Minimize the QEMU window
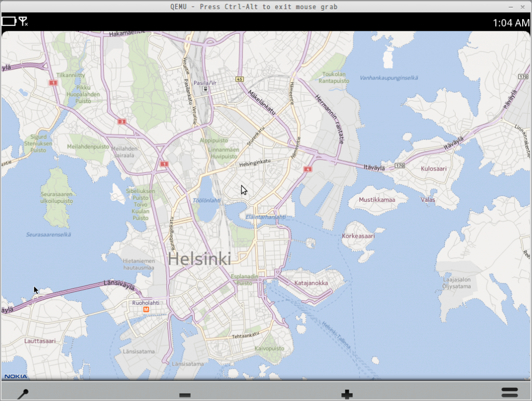Viewport: 532px width, 401px height. pos(511,7)
